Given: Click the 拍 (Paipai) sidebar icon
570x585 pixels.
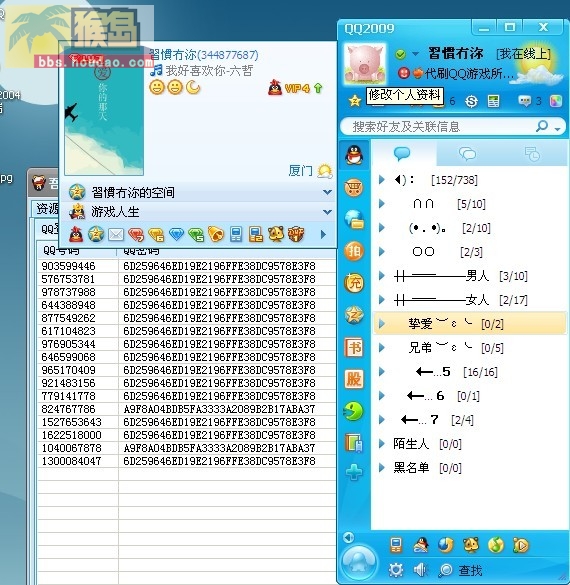Looking at the screenshot, I should coord(354,251).
